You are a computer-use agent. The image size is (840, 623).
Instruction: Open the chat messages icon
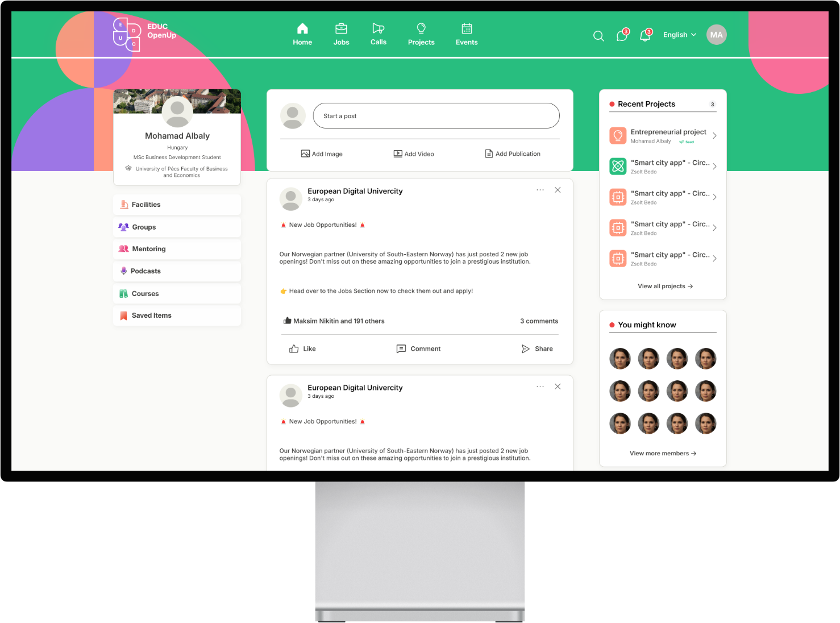(x=622, y=36)
